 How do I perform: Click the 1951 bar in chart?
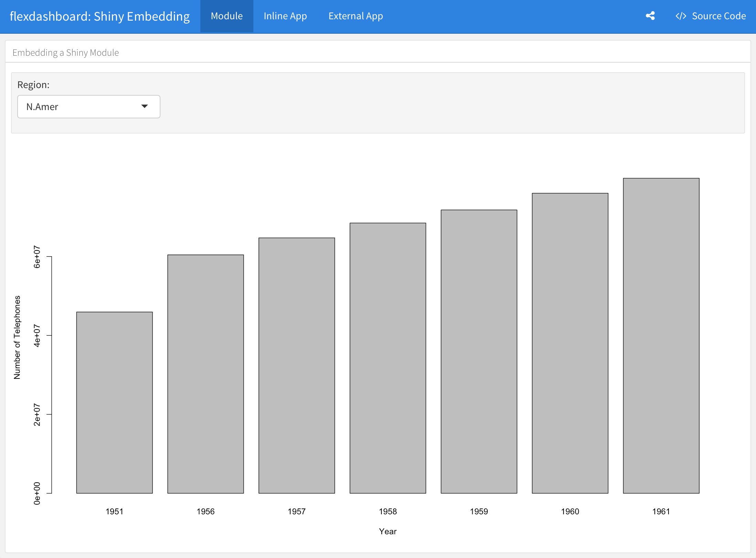coord(114,403)
